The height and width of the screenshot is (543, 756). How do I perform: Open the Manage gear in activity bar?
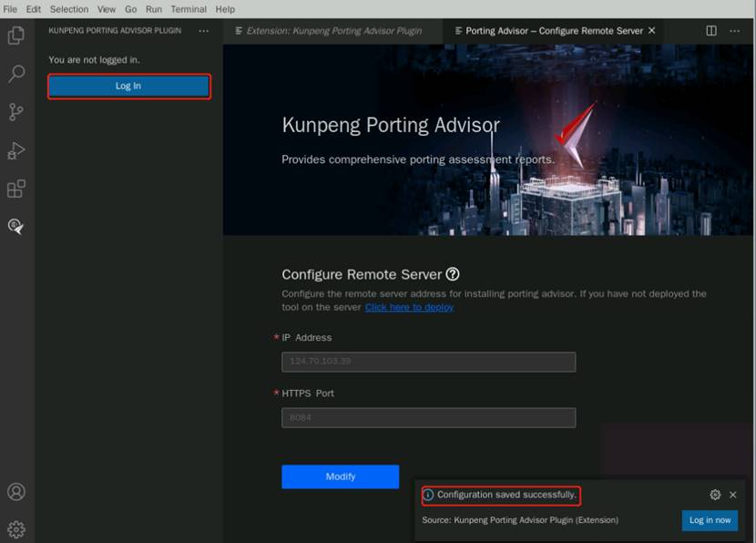click(x=16, y=528)
